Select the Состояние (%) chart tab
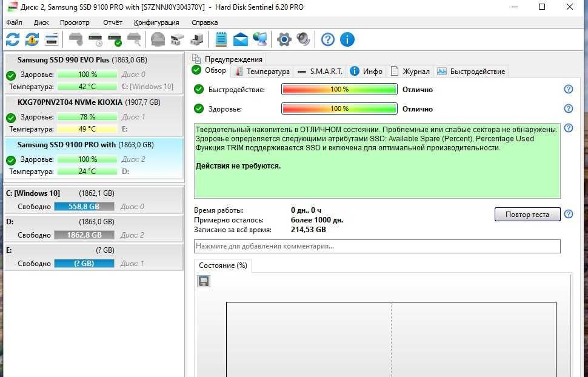This screenshot has width=588, height=377. pos(222,265)
